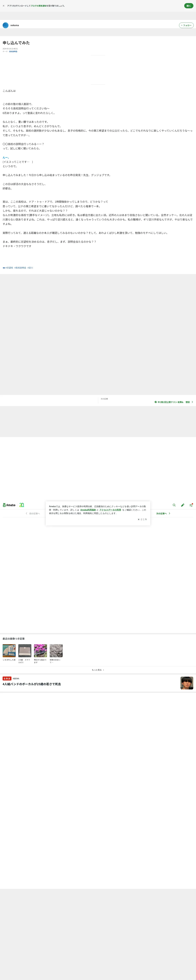This screenshot has width=196, height=980.
Task: Select the #志望校 hashtag
Action: click(x=9, y=268)
